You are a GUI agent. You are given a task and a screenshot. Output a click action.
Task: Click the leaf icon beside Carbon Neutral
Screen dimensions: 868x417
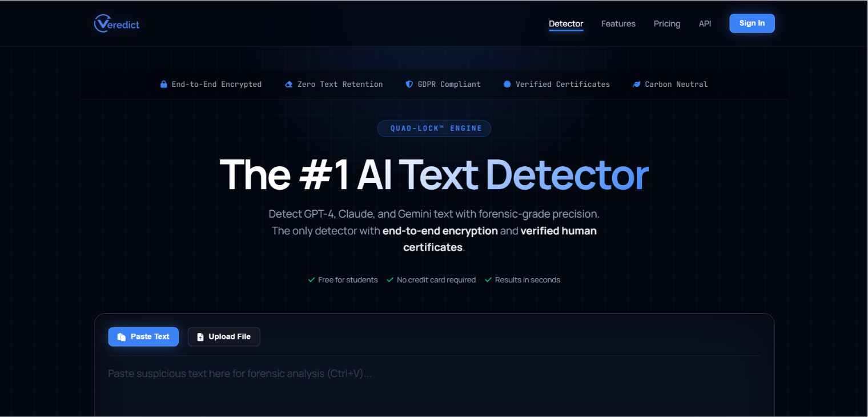[x=637, y=84]
